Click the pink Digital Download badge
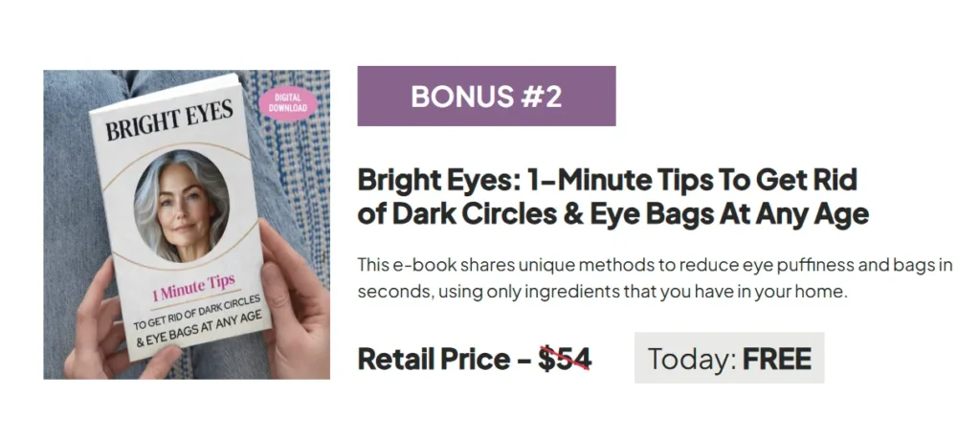Screen dimensions: 980x439 coord(288,102)
